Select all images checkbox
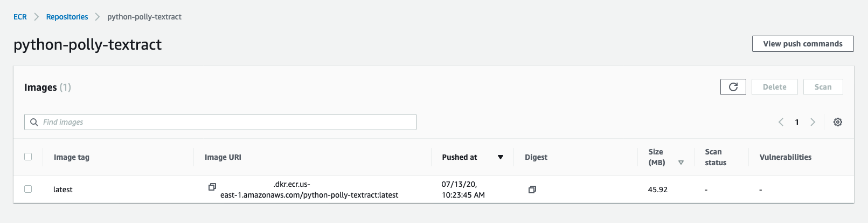Image resolution: width=868 pixels, height=223 pixels. coord(28,157)
